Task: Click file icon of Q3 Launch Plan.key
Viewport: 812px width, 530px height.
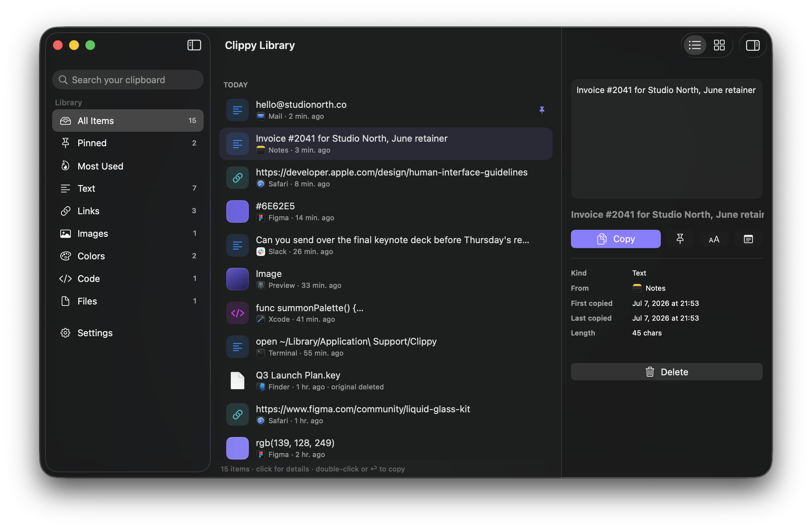Action: click(x=238, y=381)
